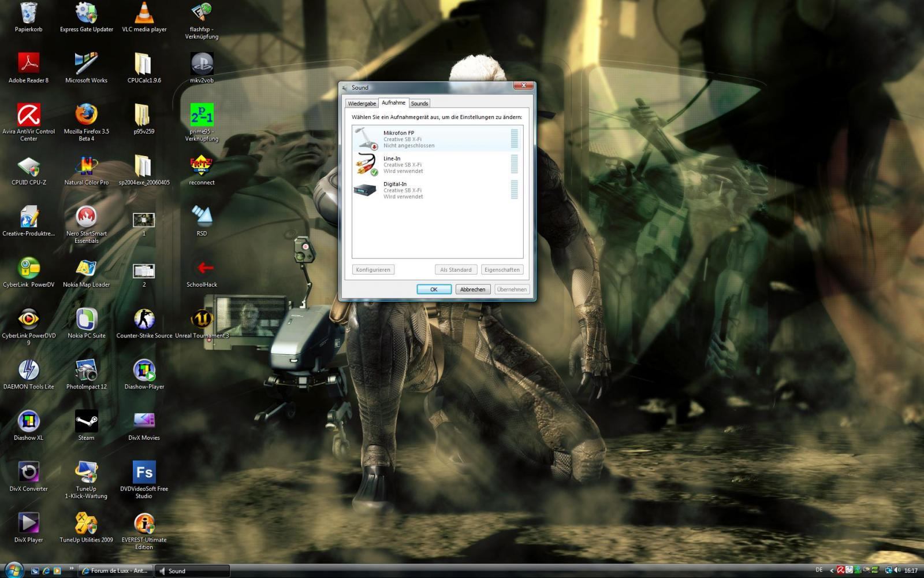
Task: Open Eigenschaften for the device
Action: click(502, 270)
